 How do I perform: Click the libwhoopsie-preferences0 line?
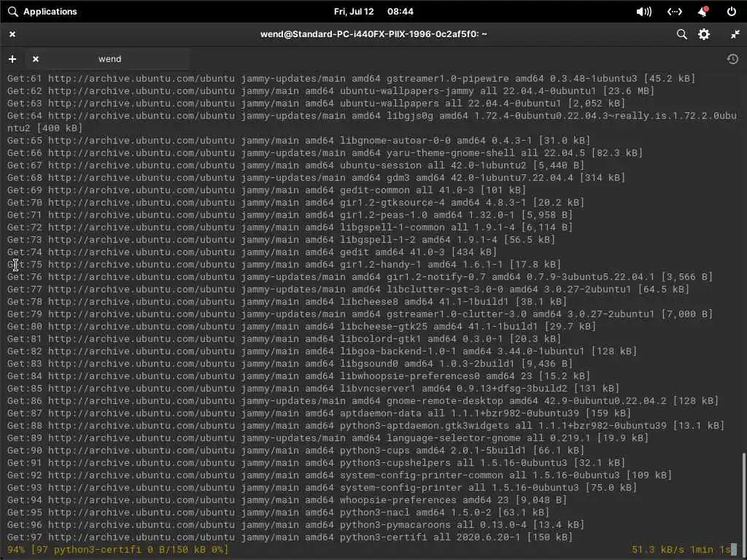[x=298, y=376]
